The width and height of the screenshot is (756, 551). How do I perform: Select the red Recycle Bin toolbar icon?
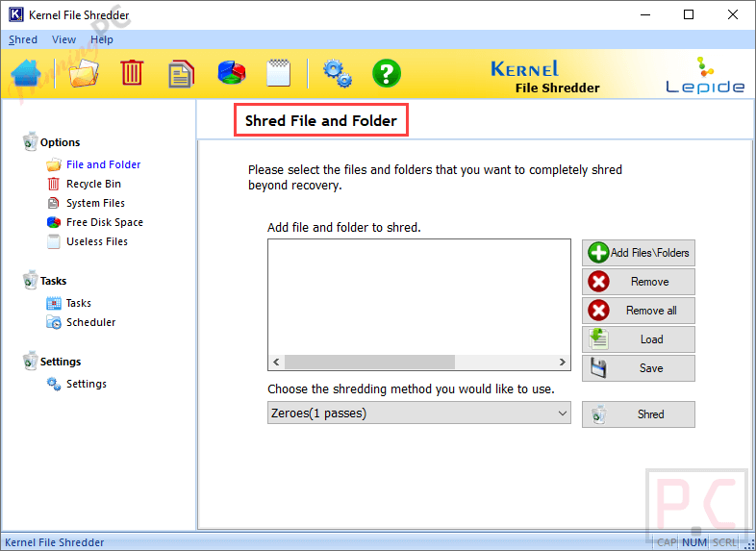[x=132, y=72]
